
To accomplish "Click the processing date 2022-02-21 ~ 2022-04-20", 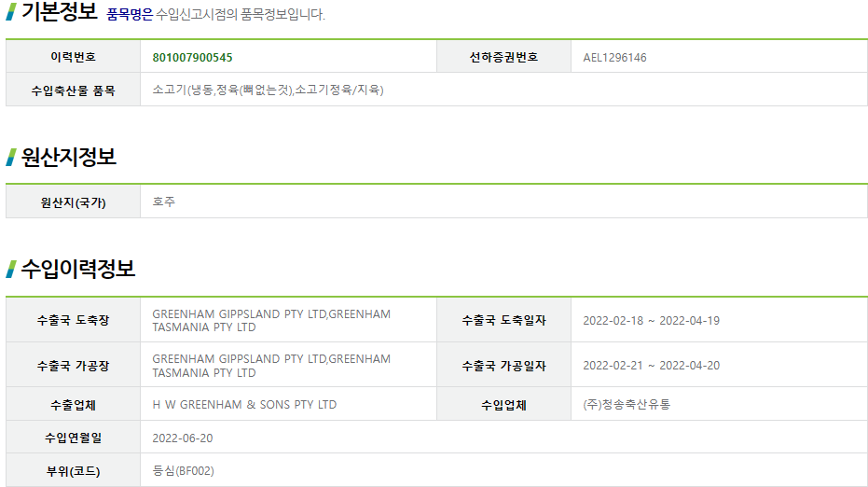I will point(651,366).
